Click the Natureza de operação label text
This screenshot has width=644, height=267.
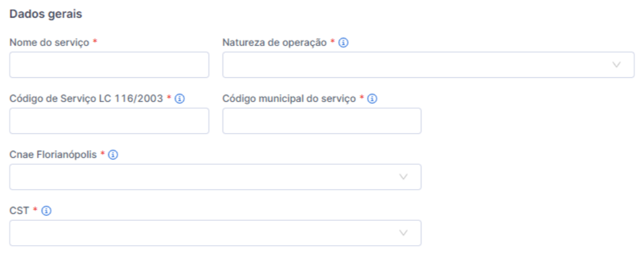(x=274, y=43)
